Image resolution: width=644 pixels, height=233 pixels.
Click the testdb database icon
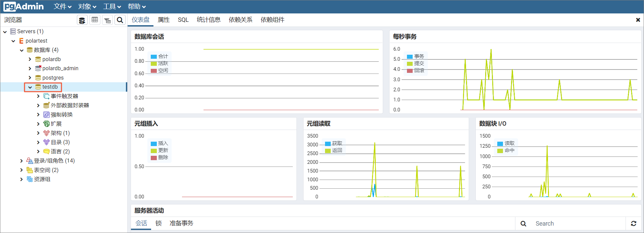[x=38, y=87]
